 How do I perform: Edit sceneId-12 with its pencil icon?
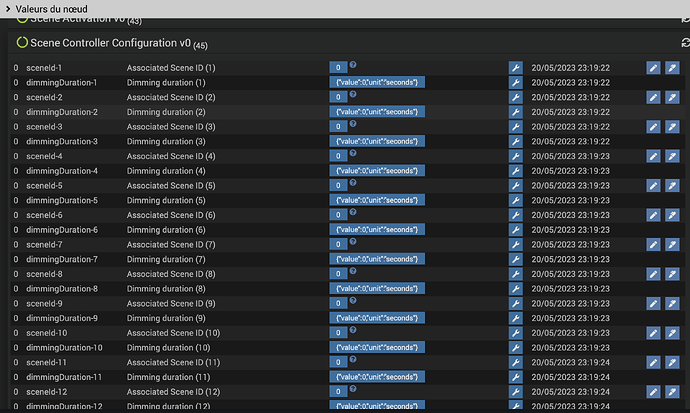click(653, 392)
